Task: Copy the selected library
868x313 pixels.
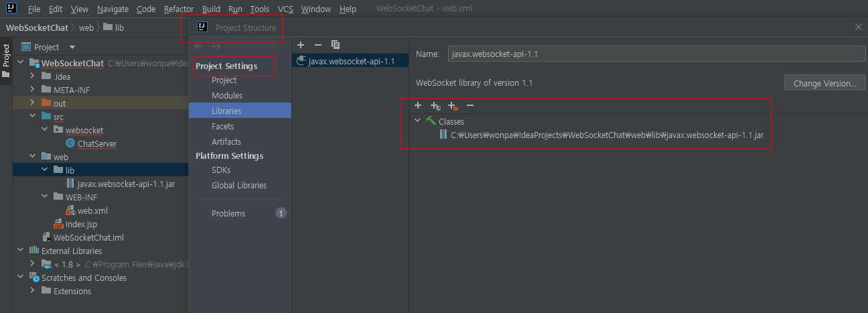Action: point(336,45)
